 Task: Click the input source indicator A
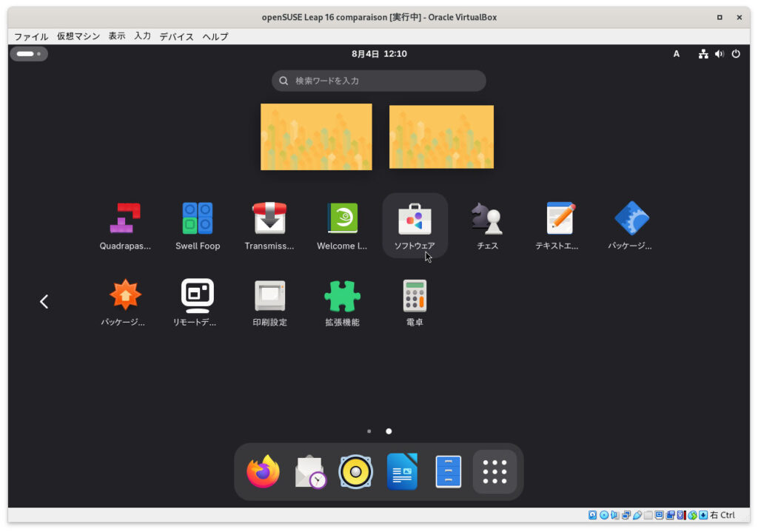677,54
